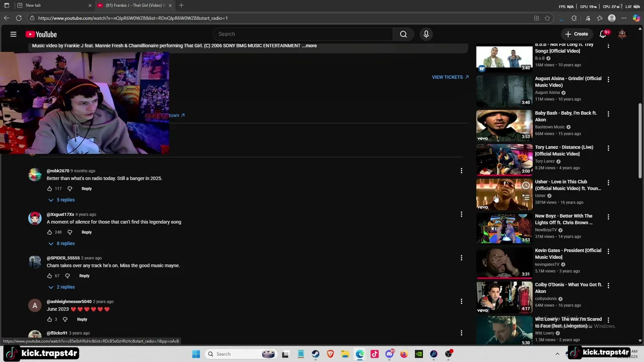644x362 pixels.
Task: Expand 2 replies under @SPIDER_55555
Action: (x=61, y=287)
